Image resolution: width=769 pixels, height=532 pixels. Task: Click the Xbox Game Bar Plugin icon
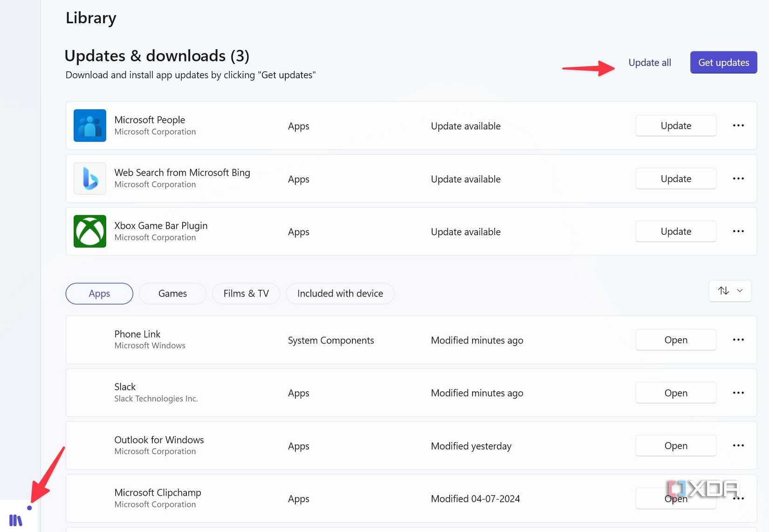click(x=90, y=232)
